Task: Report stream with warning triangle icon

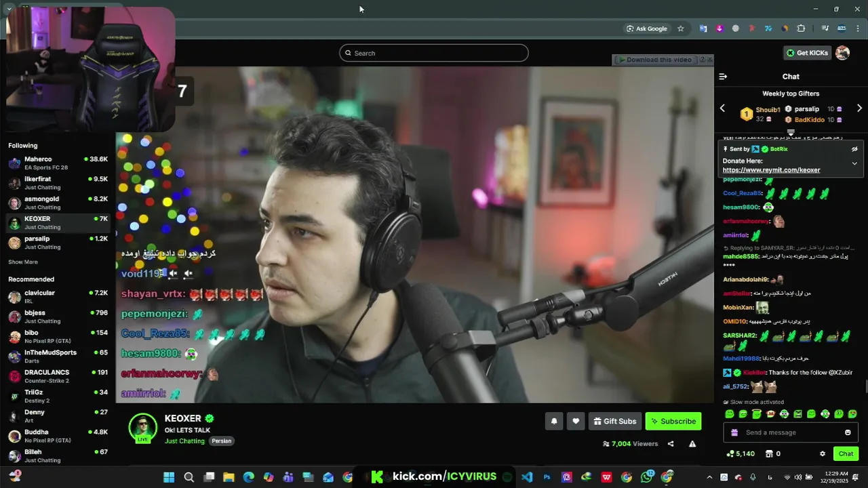Action: coord(692,444)
